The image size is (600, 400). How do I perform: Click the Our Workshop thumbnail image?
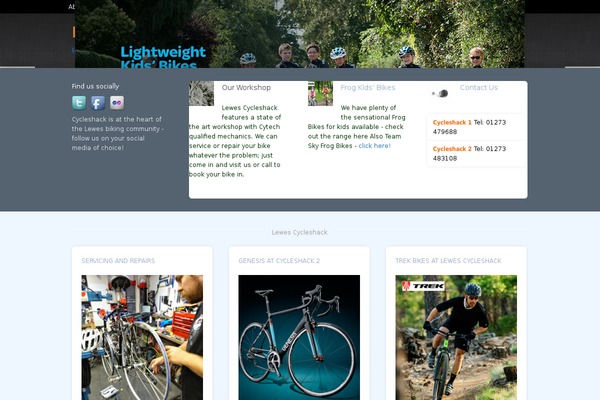pos(201,93)
